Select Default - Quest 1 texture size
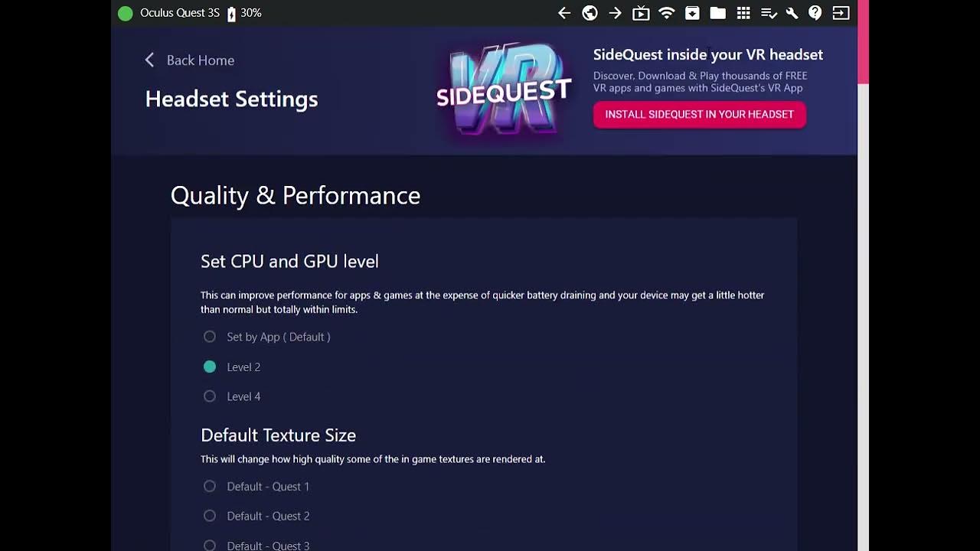This screenshot has height=551, width=980. click(x=210, y=487)
